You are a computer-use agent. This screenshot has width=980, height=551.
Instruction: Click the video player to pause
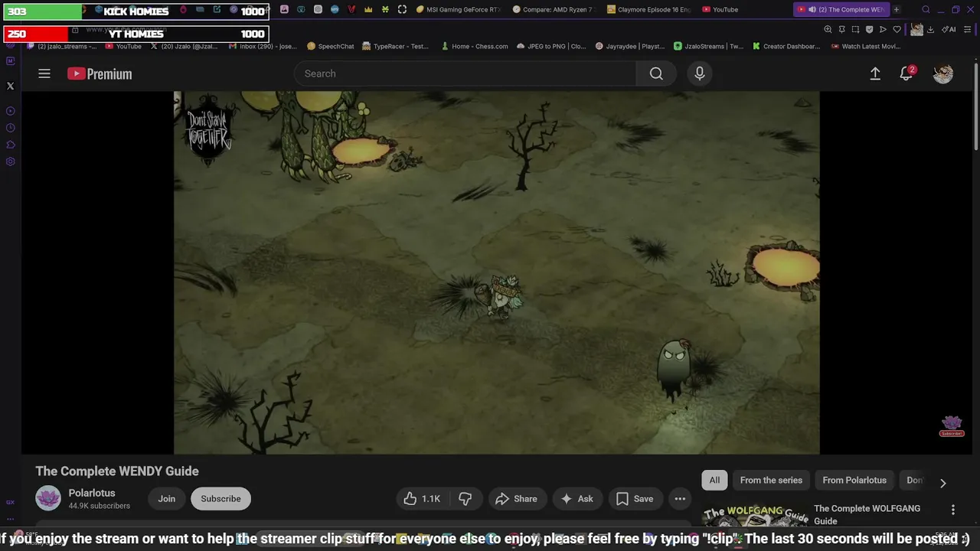[x=496, y=272]
